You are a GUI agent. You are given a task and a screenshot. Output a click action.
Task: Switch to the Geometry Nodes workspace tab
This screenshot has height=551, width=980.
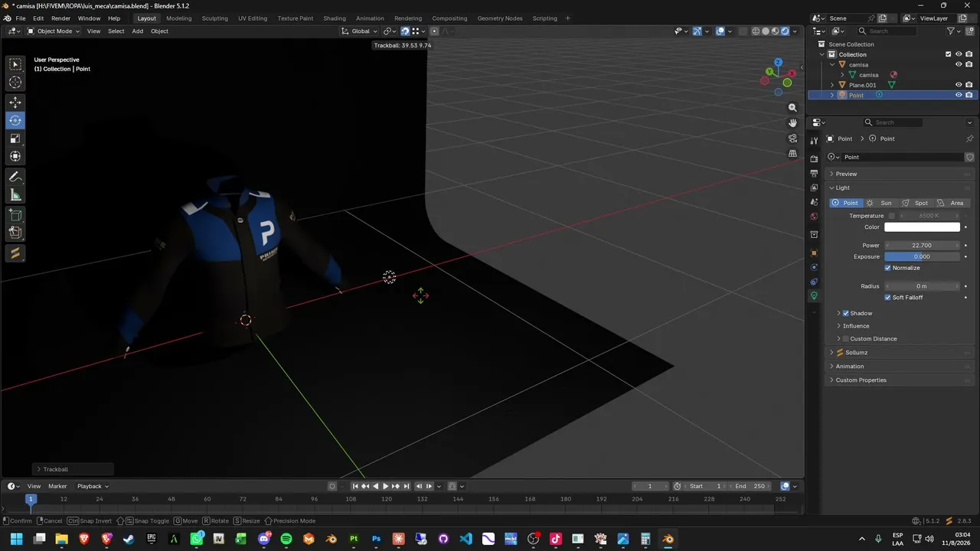tap(500, 18)
